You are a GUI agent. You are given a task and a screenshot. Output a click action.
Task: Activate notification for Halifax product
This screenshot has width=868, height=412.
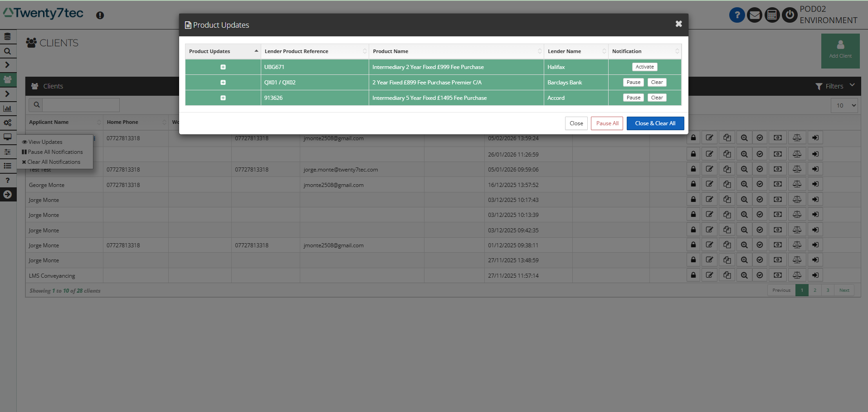645,67
